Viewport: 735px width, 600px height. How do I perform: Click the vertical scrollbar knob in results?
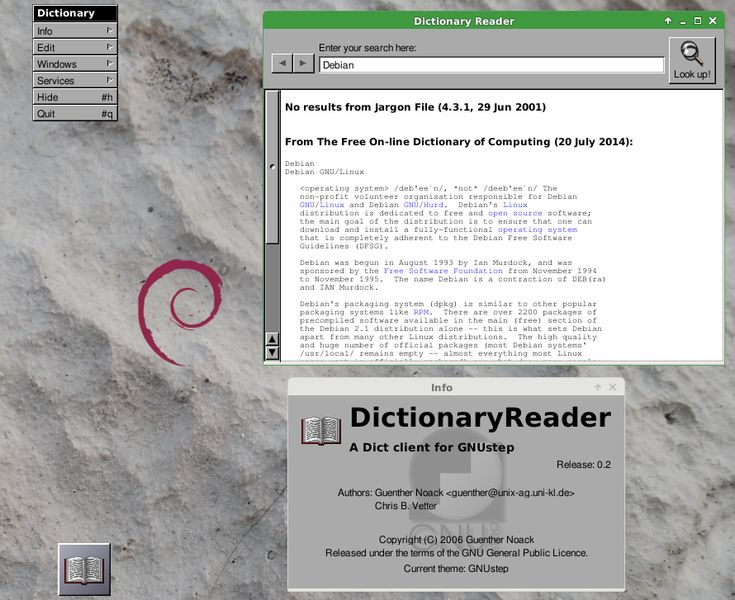pos(272,167)
